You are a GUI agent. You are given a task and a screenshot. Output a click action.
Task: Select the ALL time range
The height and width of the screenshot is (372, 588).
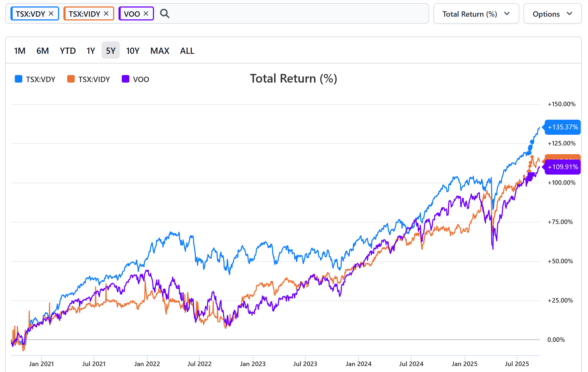pyautogui.click(x=187, y=51)
